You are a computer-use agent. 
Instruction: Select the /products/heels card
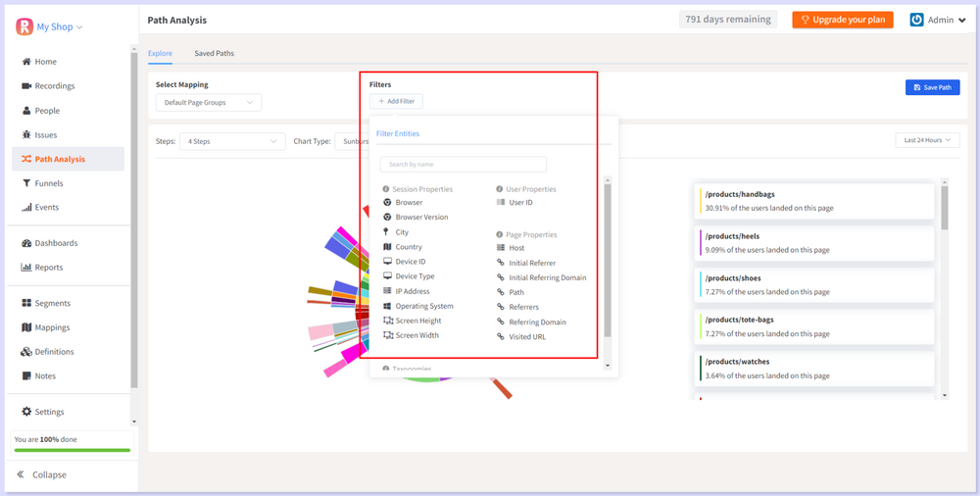point(813,243)
